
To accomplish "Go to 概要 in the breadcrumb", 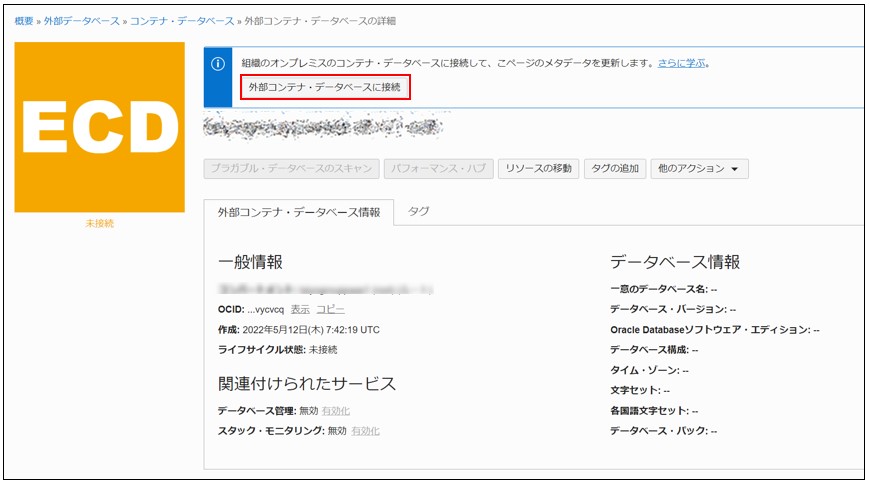I will click(24, 20).
